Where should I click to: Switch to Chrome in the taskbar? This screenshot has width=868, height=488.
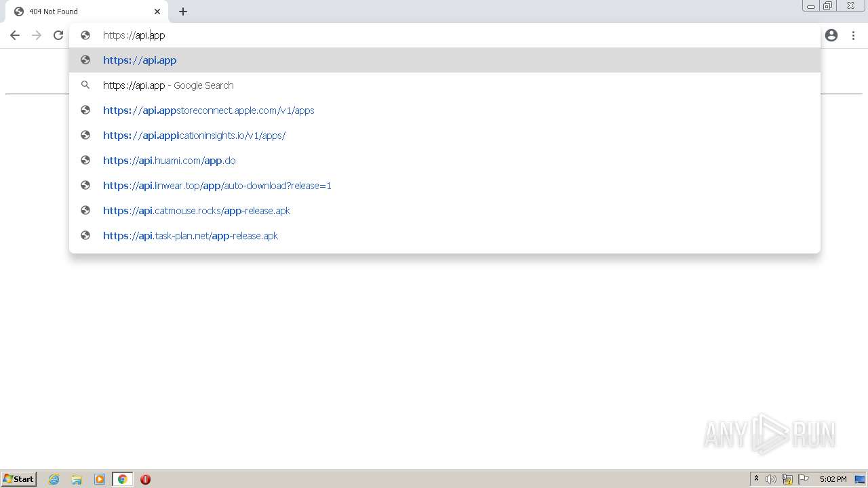(122, 479)
